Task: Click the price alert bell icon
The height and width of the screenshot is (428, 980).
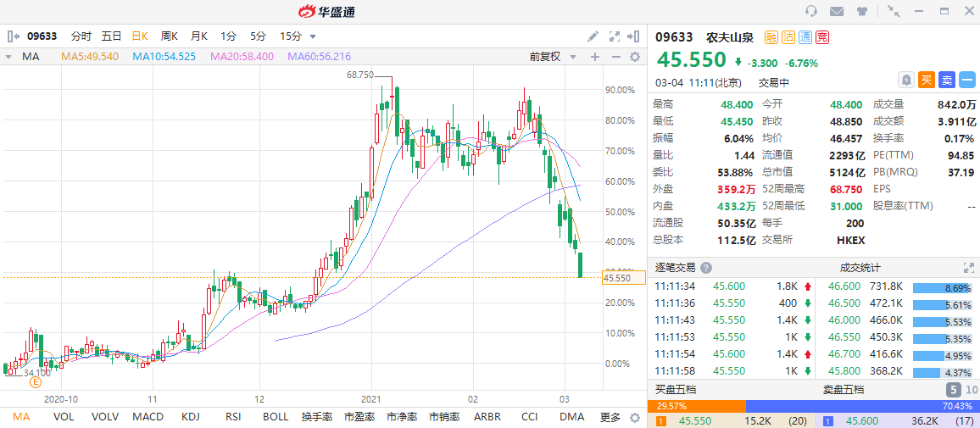Action: (906, 80)
